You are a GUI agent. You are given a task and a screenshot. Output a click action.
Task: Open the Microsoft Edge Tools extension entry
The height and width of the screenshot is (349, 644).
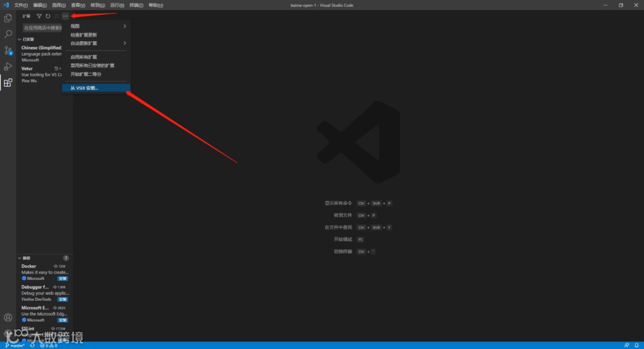[x=44, y=314]
